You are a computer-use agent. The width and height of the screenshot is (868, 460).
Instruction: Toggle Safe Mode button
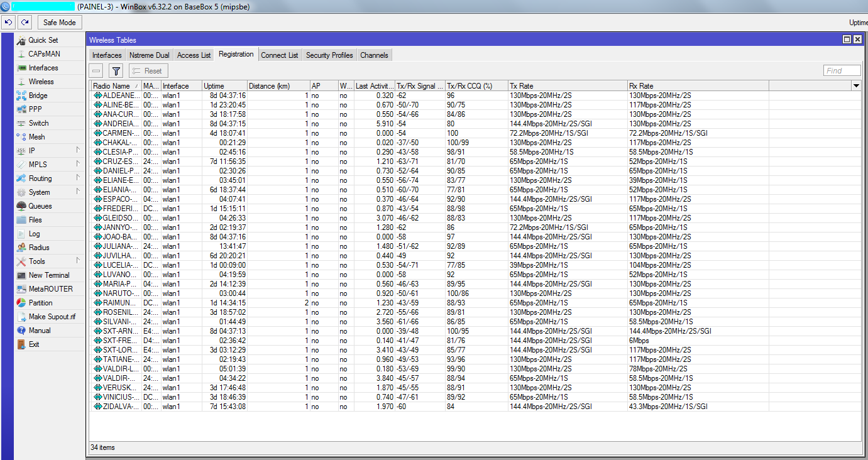pos(59,22)
